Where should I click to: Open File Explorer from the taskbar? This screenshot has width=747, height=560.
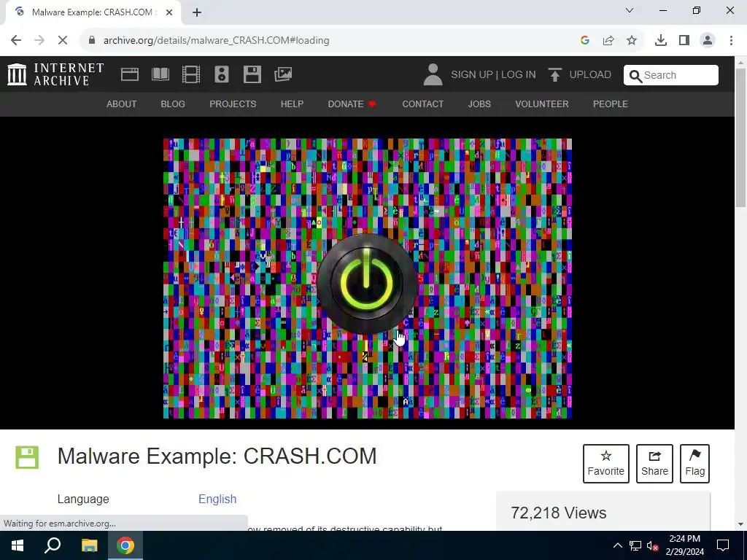point(89,545)
